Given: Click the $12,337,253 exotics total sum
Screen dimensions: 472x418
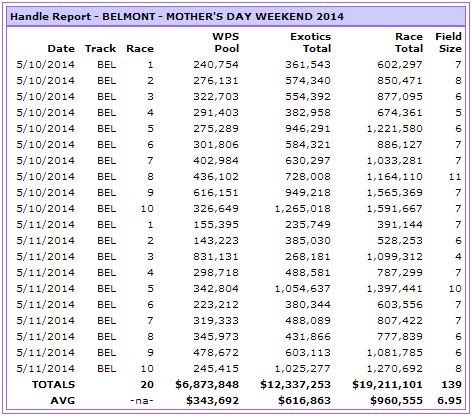Looking at the screenshot, I should point(295,385).
